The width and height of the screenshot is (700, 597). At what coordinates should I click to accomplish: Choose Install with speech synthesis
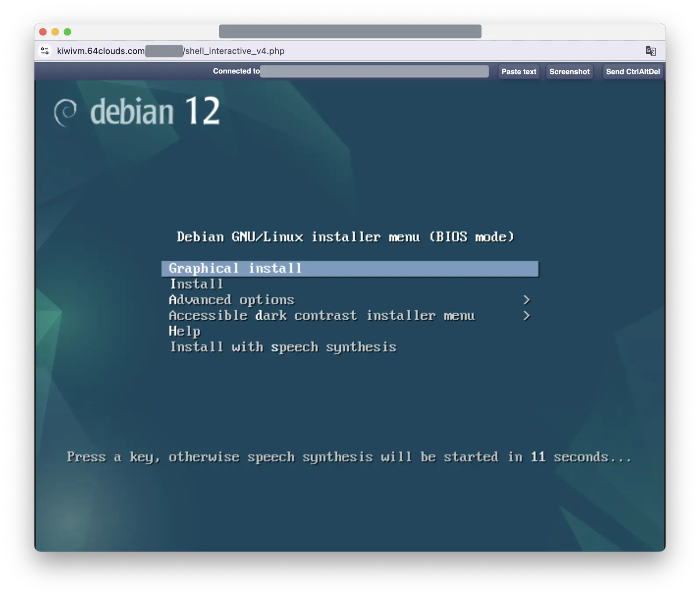tap(283, 347)
